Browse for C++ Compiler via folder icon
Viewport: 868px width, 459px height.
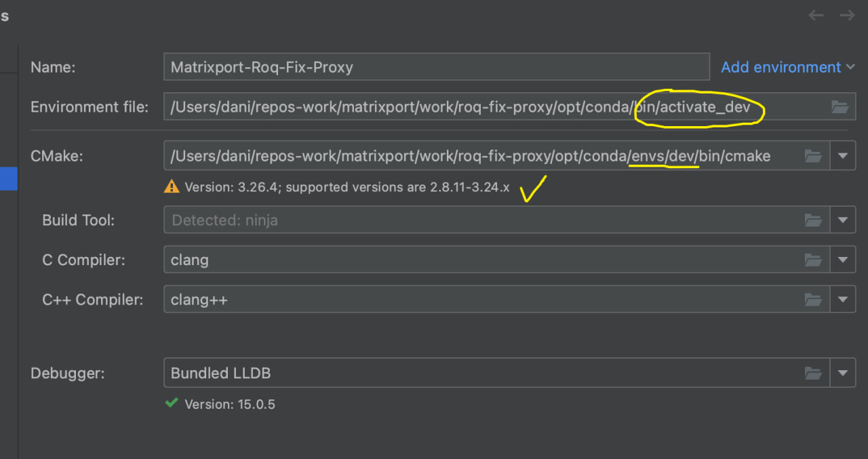click(x=813, y=299)
